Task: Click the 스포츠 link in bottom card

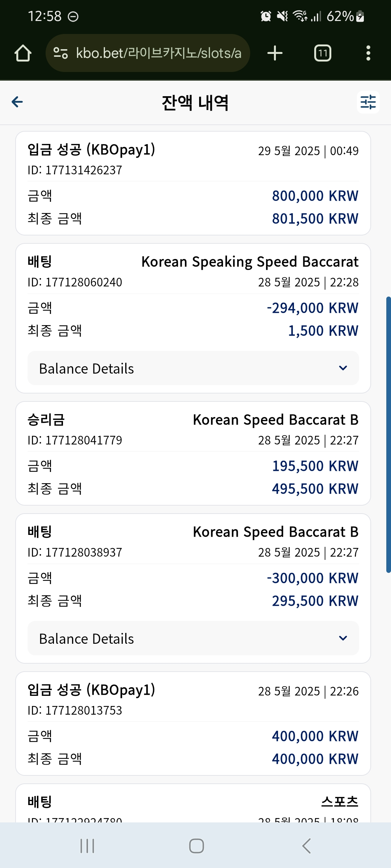Action: click(340, 801)
